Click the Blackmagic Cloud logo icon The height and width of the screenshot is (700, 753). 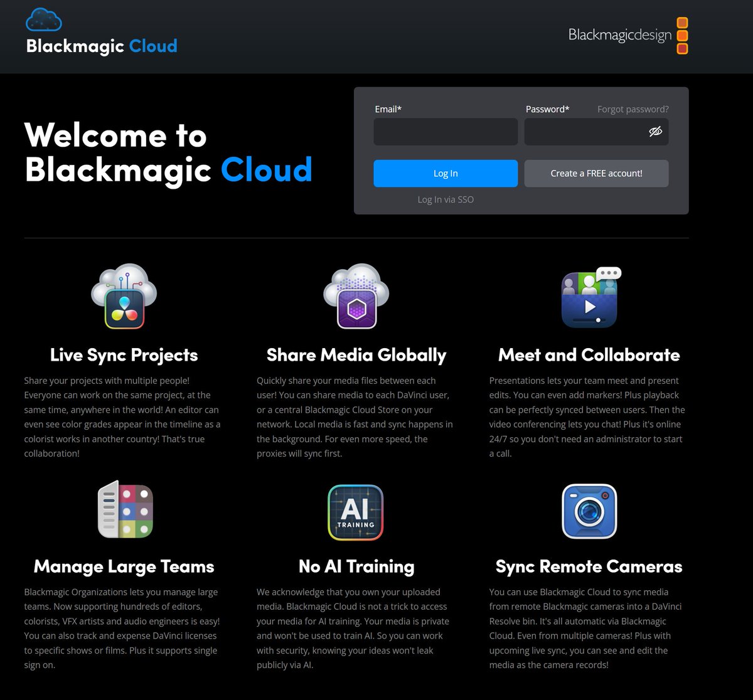[x=43, y=19]
